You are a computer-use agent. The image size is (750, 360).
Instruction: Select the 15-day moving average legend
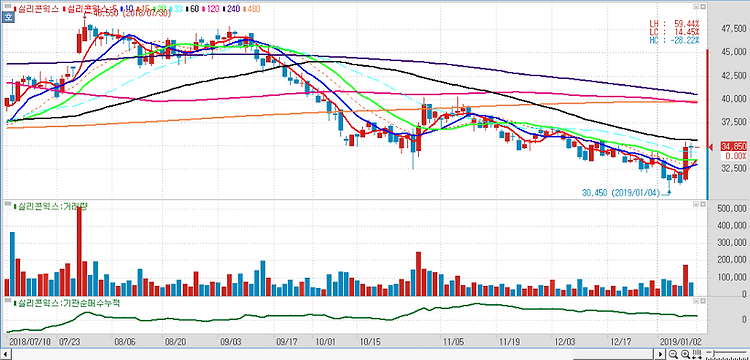pyautogui.click(x=143, y=9)
